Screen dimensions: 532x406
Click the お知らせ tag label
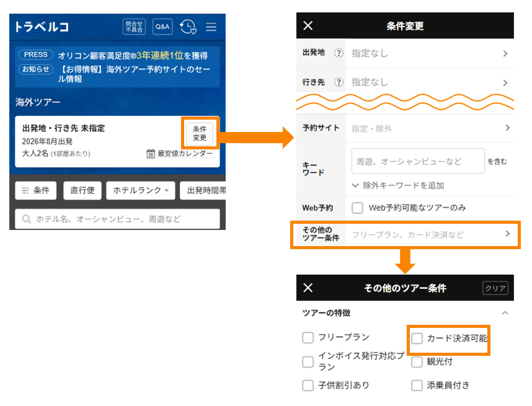35,69
